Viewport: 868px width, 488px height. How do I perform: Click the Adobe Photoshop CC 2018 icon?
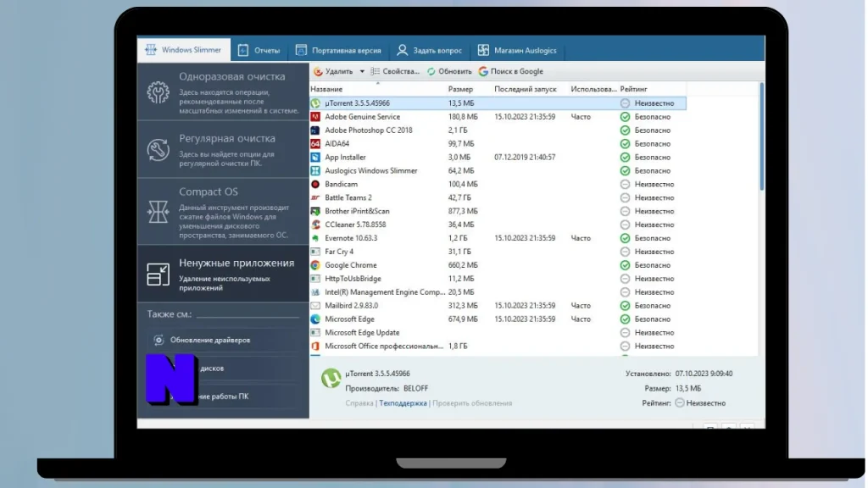coord(315,130)
